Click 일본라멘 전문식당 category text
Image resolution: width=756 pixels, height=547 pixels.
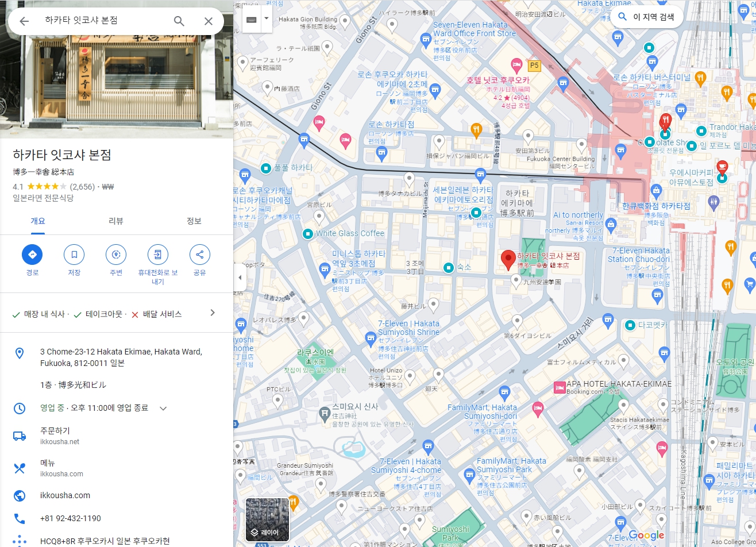[43, 198]
